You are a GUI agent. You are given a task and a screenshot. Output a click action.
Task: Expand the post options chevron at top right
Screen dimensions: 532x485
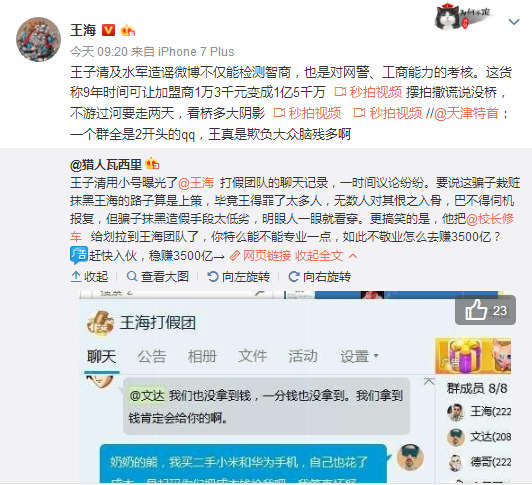click(x=514, y=22)
